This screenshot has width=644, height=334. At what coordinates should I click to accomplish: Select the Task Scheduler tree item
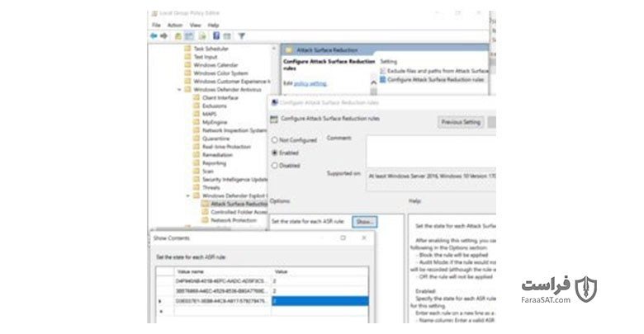(211, 49)
